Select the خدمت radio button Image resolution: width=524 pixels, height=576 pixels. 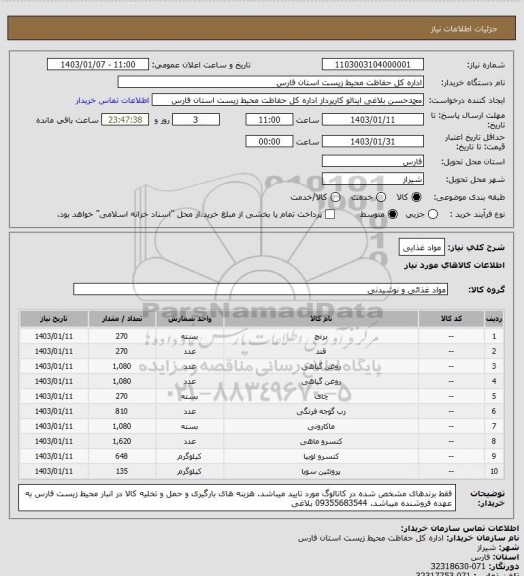tap(381, 197)
